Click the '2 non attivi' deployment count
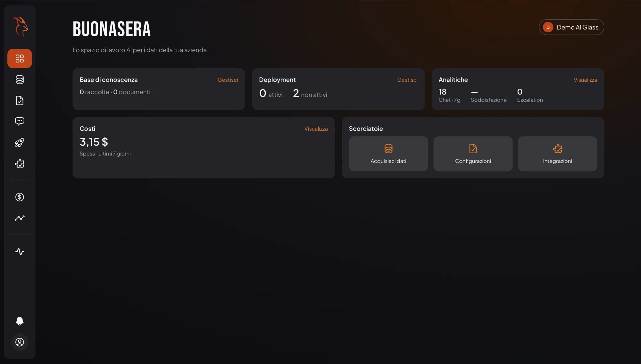 click(310, 94)
